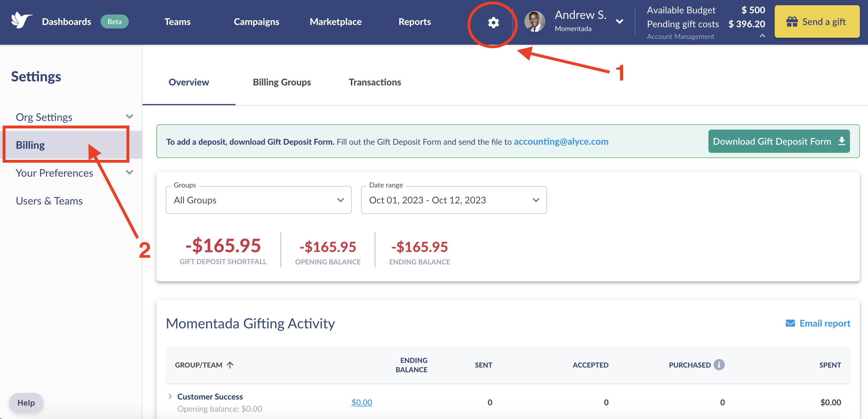
Task: Click the accounting@alyce.com email link
Action: point(561,142)
